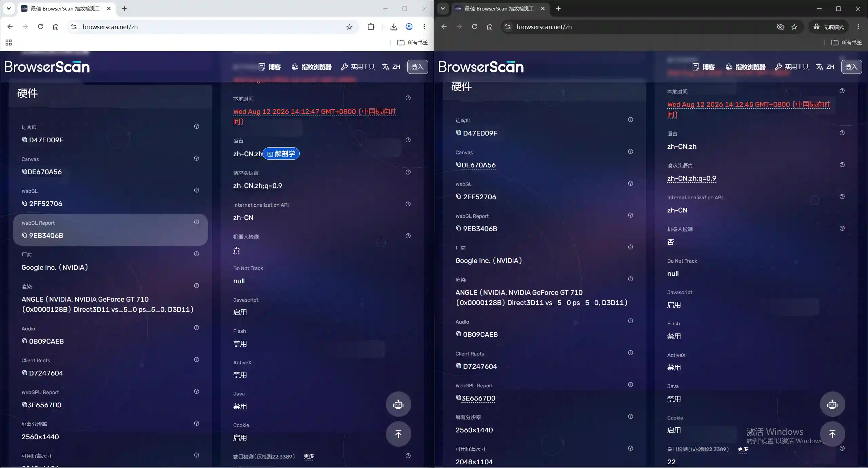Open help icon for 本地时间 in left window
868x468 pixels.
click(x=408, y=98)
